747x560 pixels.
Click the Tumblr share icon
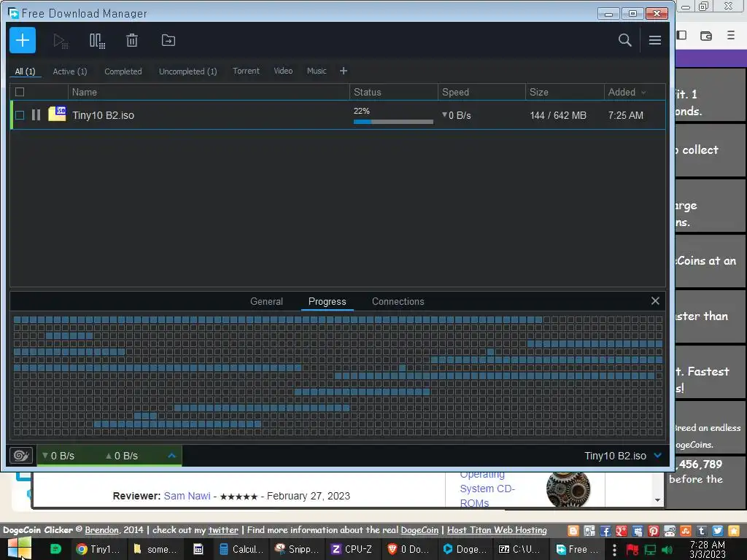[x=701, y=531]
